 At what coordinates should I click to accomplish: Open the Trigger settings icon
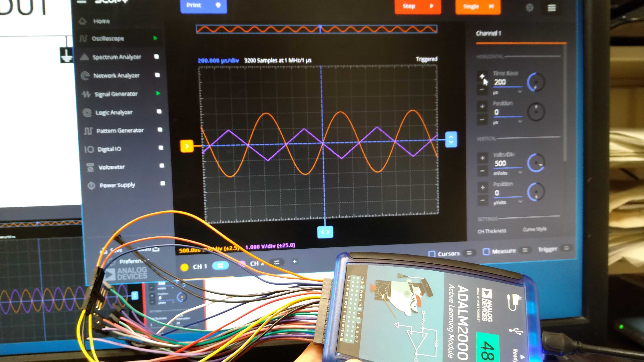click(x=566, y=248)
